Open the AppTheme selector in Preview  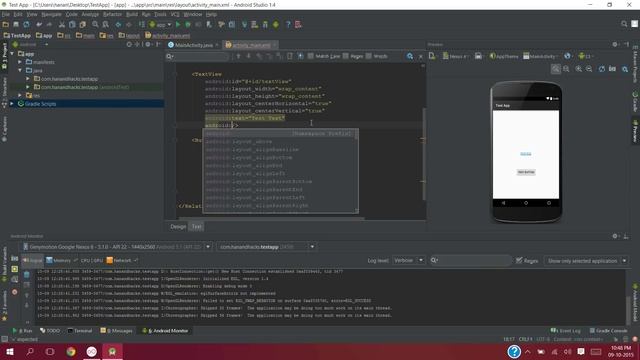click(504, 56)
